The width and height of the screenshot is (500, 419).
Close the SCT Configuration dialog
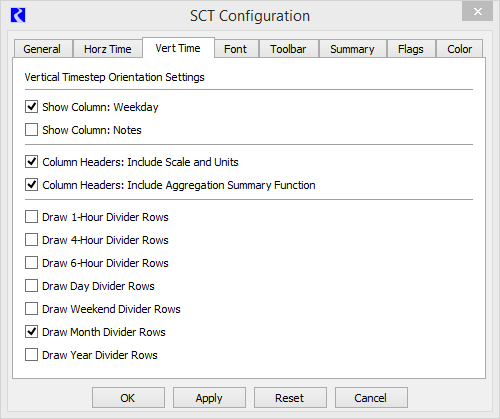[x=477, y=12]
